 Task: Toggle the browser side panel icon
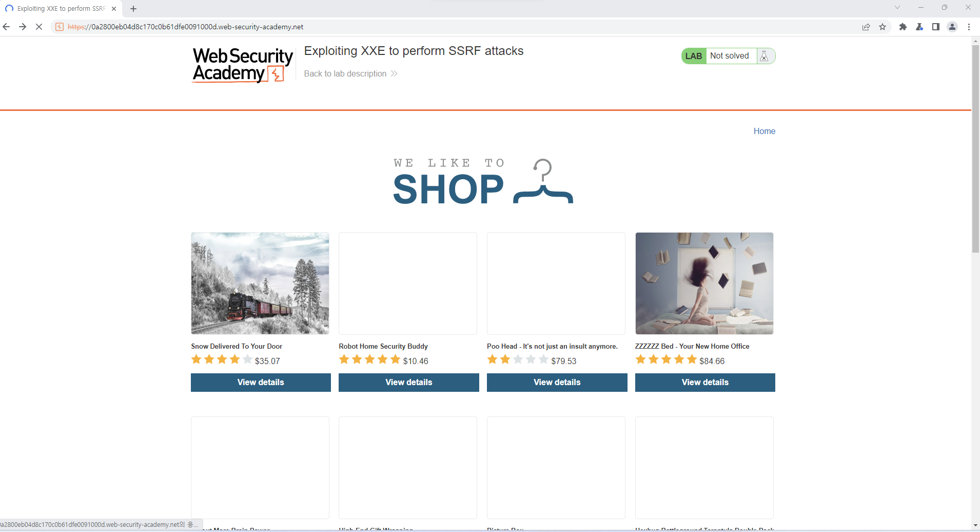(x=936, y=27)
